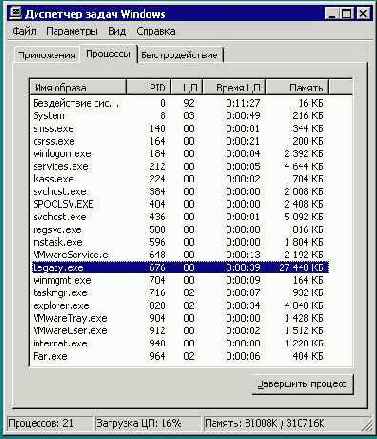The image size is (377, 439).
Task: Select the VMwareTray.exe process
Action: coord(180,318)
